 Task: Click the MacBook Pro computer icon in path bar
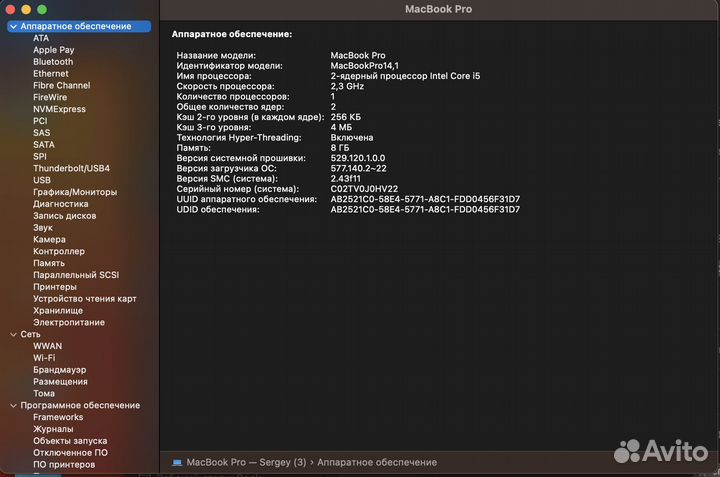point(177,462)
